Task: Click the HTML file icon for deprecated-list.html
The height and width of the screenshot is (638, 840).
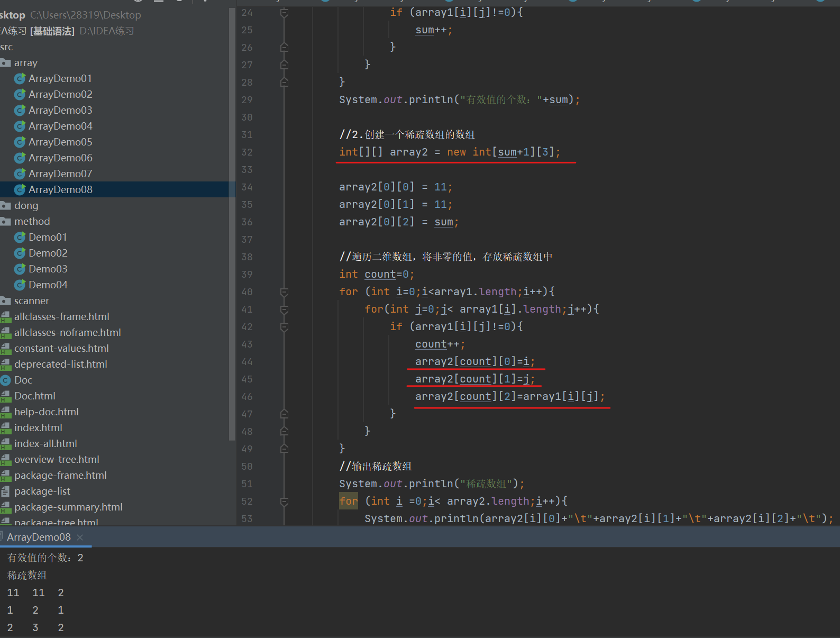Action: 6,364
